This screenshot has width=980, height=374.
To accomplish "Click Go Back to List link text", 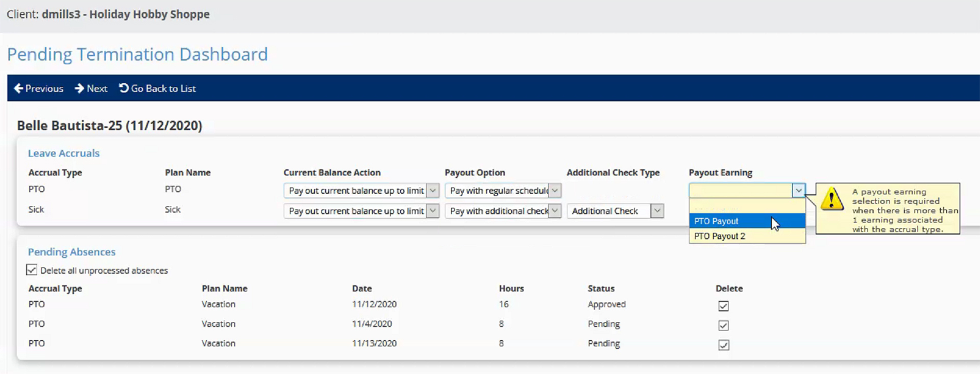I will pos(163,88).
